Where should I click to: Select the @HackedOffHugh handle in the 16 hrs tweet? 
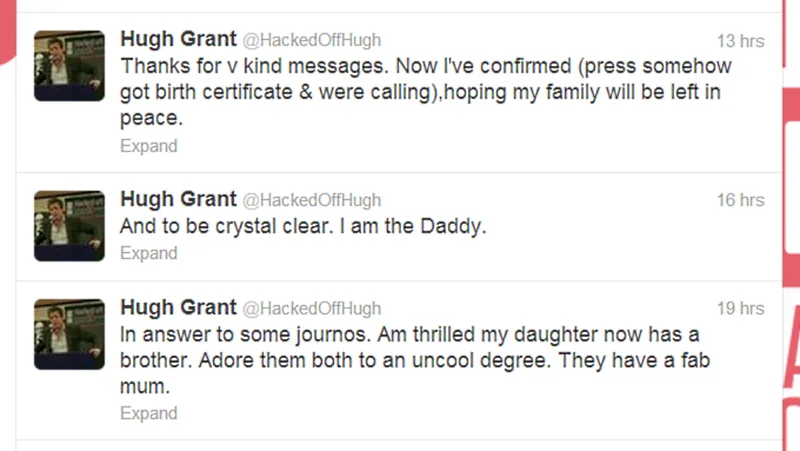point(312,200)
